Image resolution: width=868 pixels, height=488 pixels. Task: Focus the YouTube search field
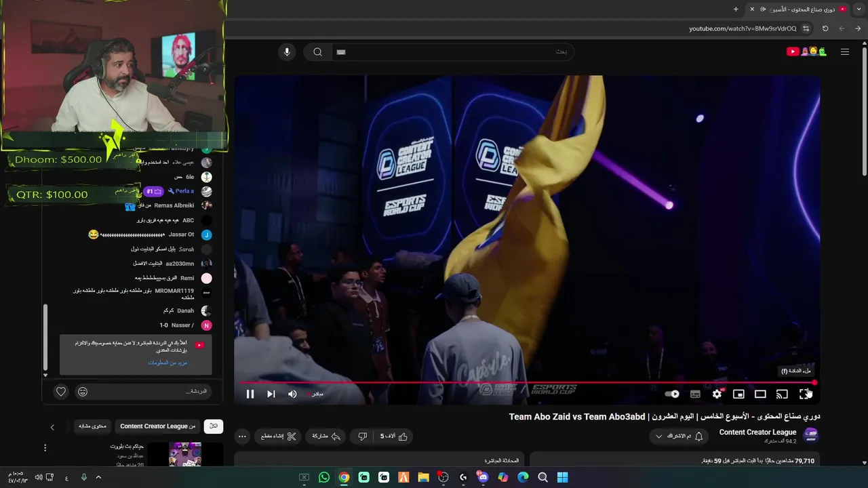(x=453, y=52)
